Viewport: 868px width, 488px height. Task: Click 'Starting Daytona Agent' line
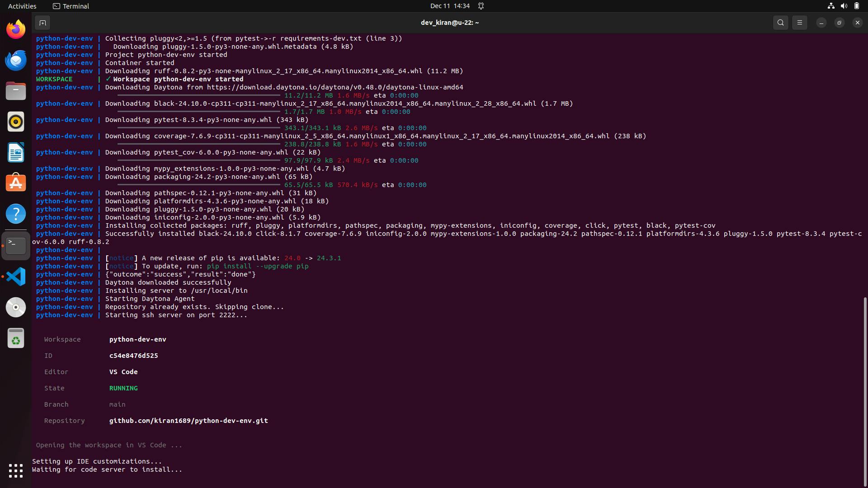coord(150,299)
